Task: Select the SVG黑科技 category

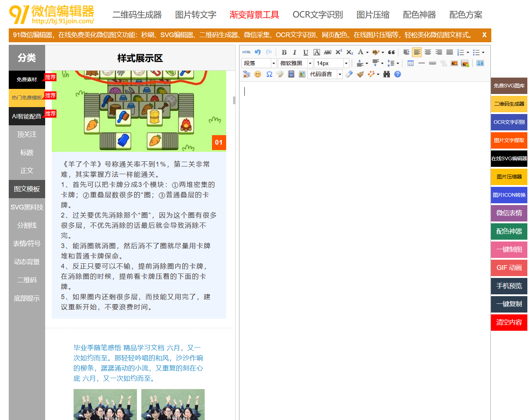Action: tap(27, 207)
